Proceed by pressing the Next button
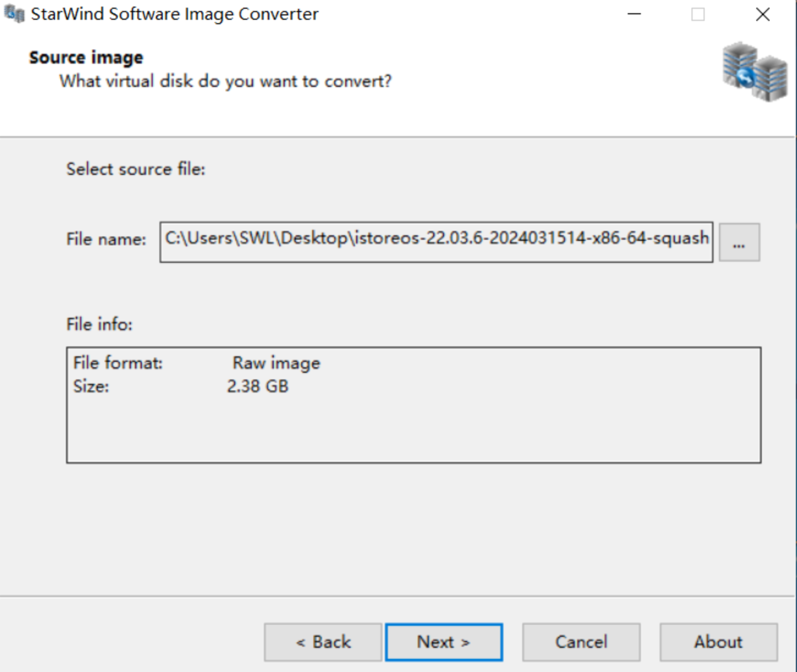 coord(444,642)
